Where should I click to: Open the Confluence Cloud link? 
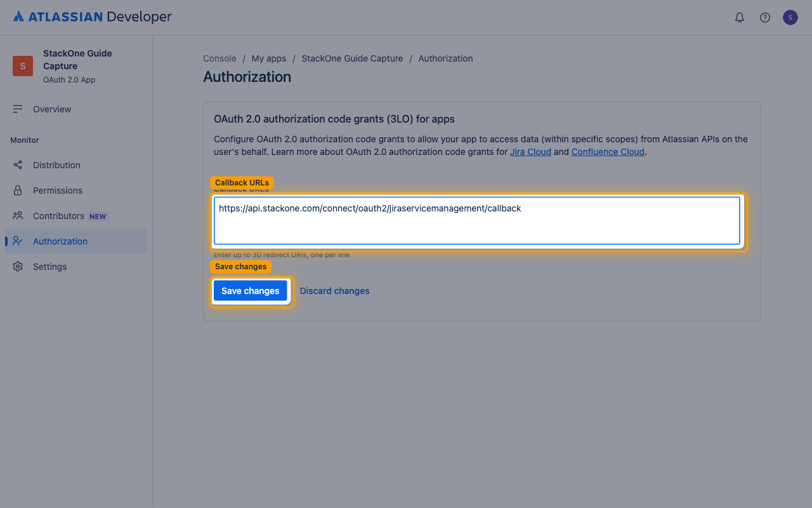click(x=608, y=152)
